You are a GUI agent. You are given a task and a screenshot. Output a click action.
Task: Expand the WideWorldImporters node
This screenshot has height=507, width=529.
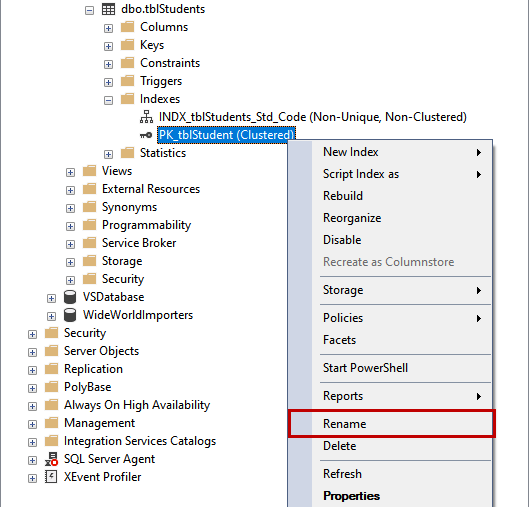(x=51, y=316)
